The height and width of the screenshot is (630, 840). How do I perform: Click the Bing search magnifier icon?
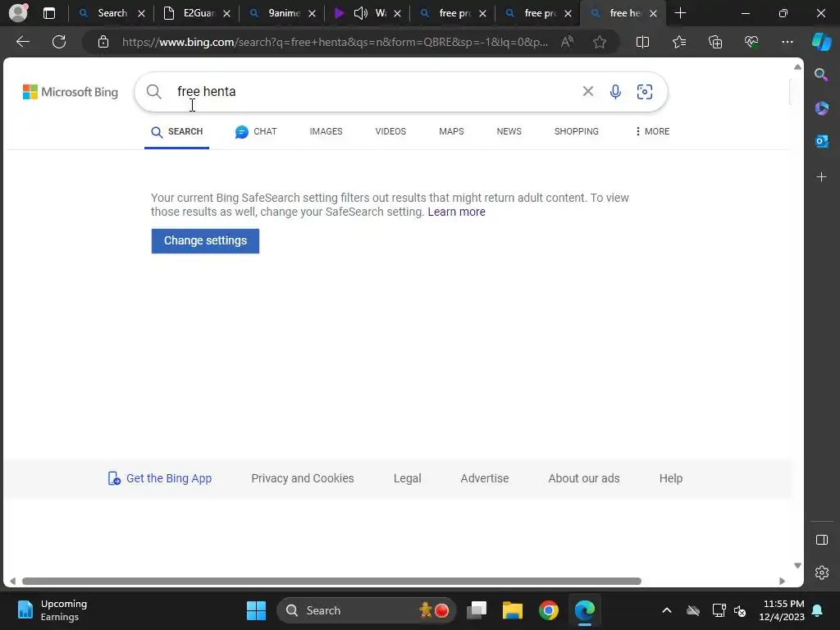[x=153, y=92]
